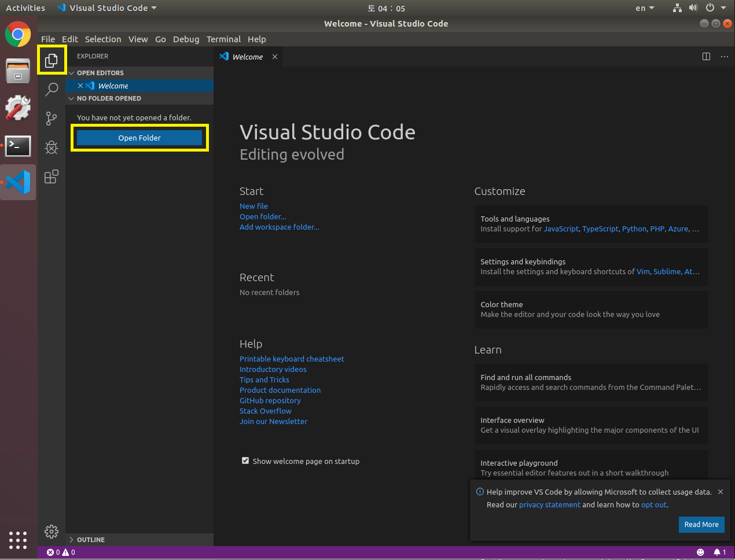Open the Debug view bug icon

tap(52, 148)
